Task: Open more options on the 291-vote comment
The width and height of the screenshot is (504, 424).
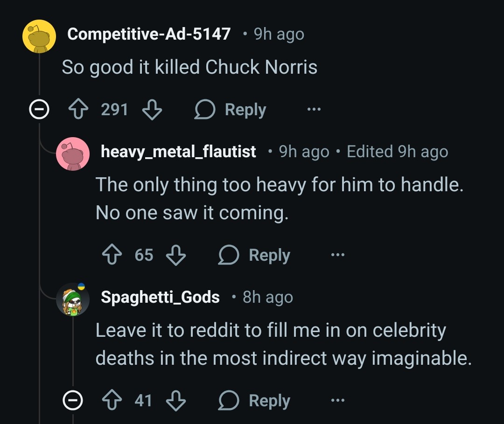Action: 314,110
